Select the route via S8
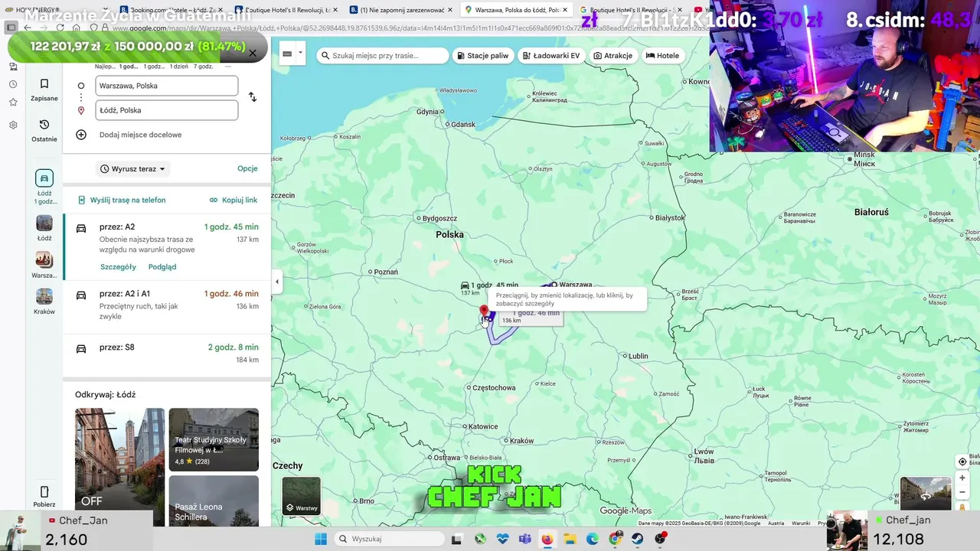 tap(167, 354)
